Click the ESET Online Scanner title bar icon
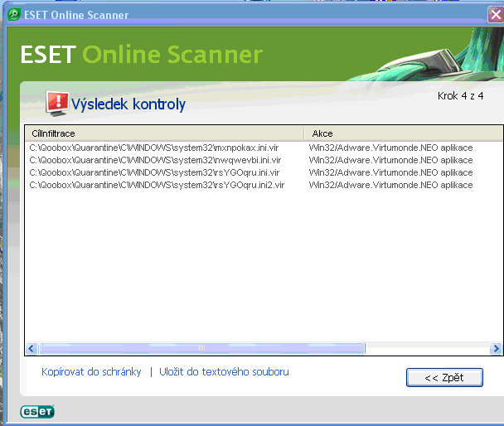 click(14, 14)
